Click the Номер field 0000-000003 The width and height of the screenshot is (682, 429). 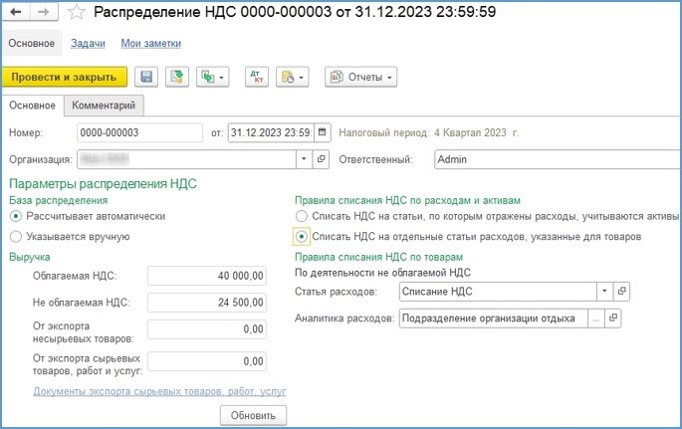[x=140, y=132]
